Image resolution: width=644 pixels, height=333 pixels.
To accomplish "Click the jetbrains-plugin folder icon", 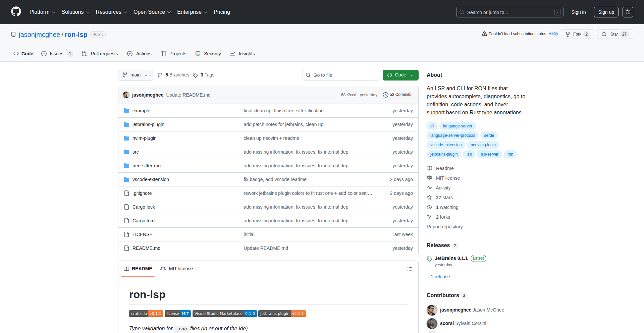I will click(126, 124).
